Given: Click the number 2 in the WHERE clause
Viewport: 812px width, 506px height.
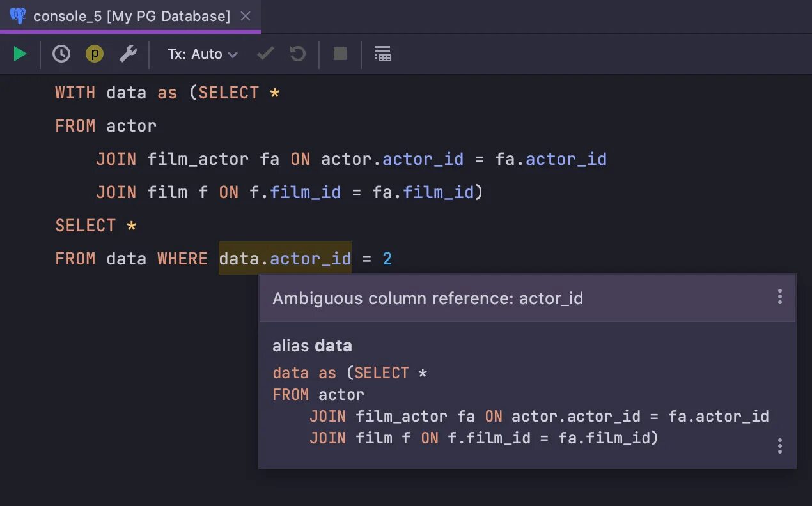Looking at the screenshot, I should [x=387, y=259].
